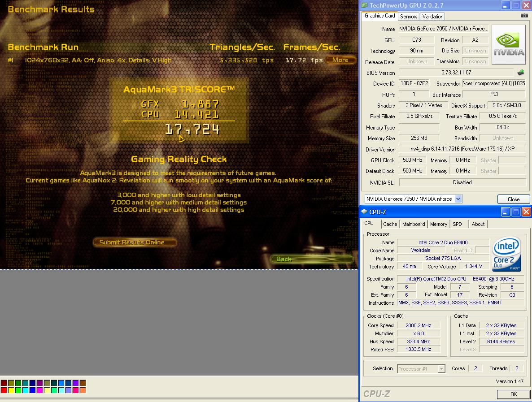
Task: Open the Mainboard tab in CPU-Z
Action: 414,224
